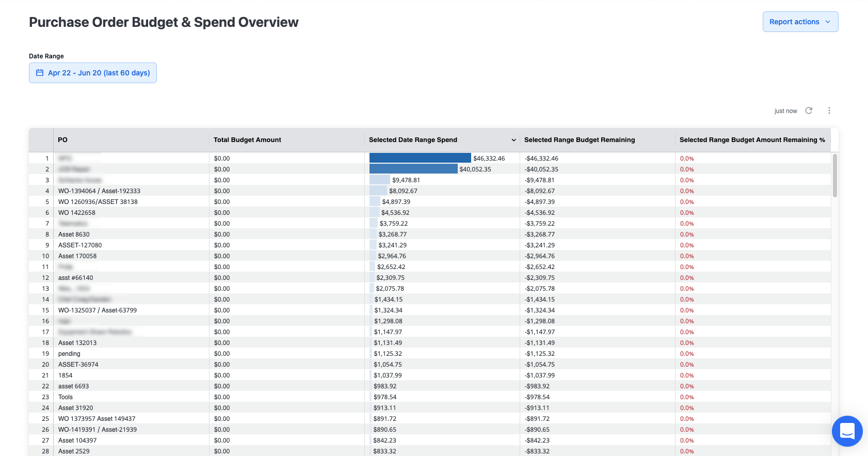Image resolution: width=868 pixels, height=456 pixels.
Task: Click the $46,332.46 spend bar
Action: pyautogui.click(x=420, y=158)
